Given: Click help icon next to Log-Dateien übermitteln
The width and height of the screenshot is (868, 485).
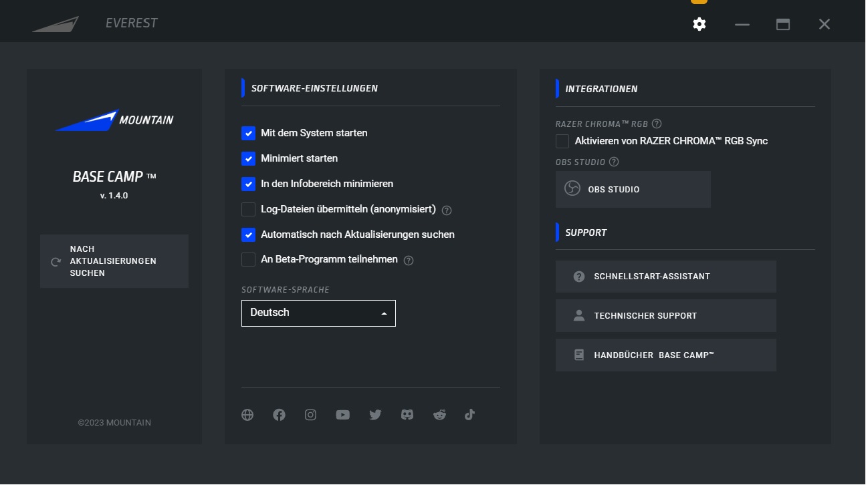Looking at the screenshot, I should (x=447, y=210).
